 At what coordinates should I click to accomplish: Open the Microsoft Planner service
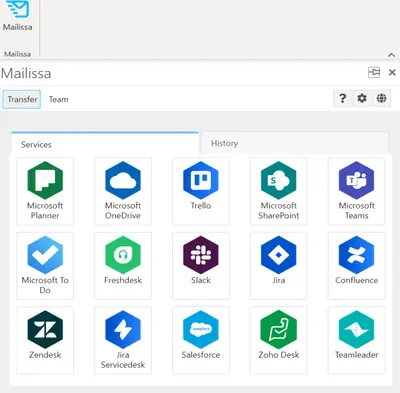coord(45,191)
